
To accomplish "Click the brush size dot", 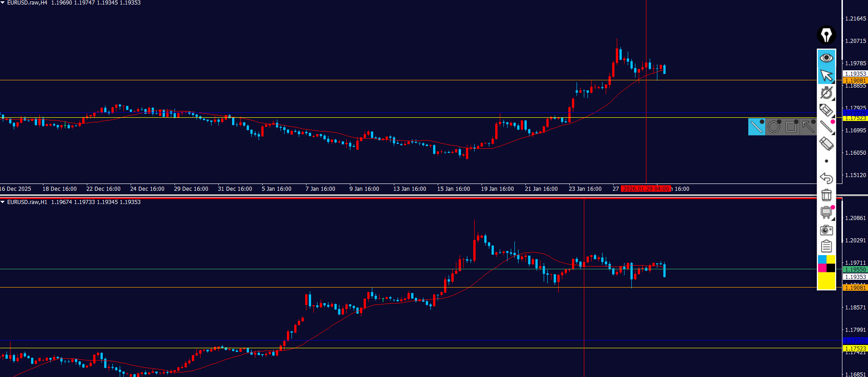I will [826, 161].
